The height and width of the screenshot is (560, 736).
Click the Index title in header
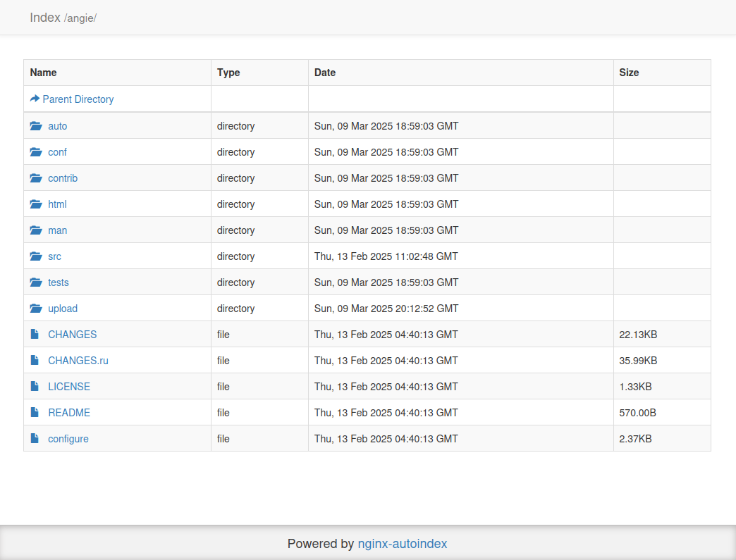pos(45,18)
